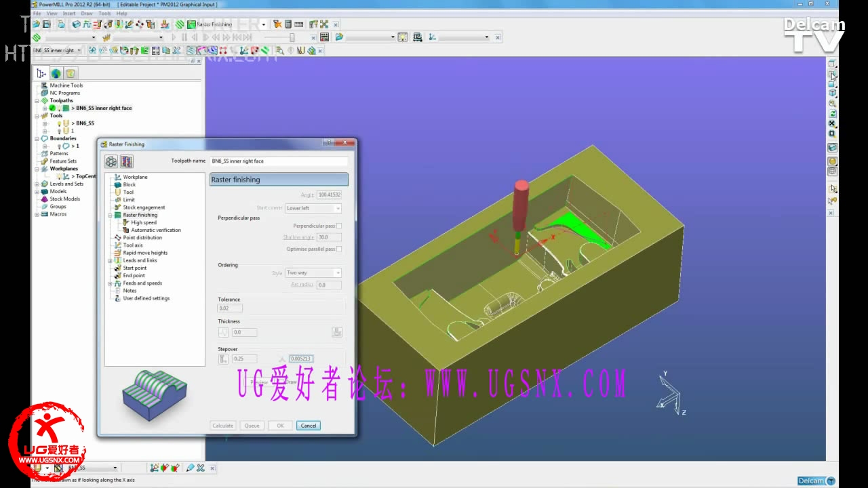
Task: Click the stepover copy-from-tool icon
Action: [x=223, y=359]
